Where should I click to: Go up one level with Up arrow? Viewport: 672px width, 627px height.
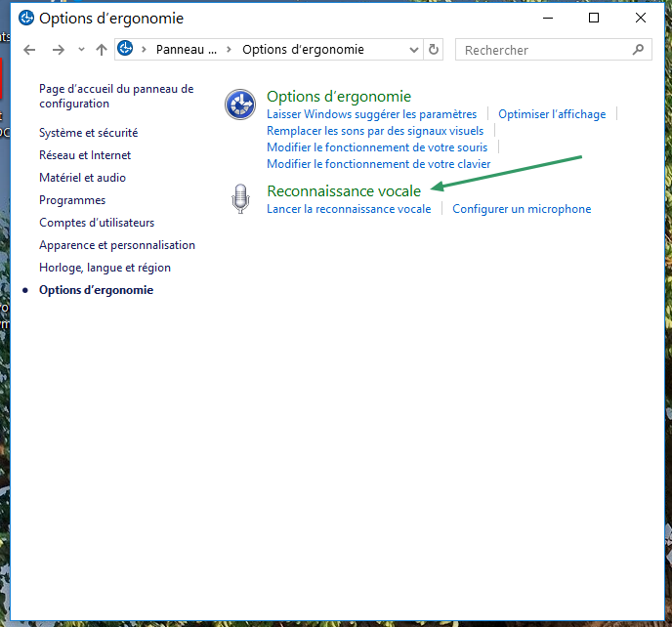coord(102,50)
